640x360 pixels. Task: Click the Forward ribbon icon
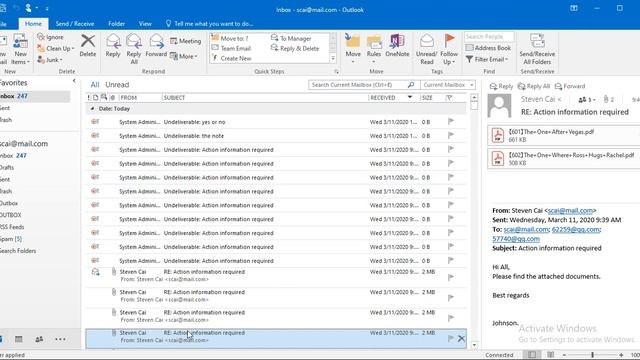[156, 45]
